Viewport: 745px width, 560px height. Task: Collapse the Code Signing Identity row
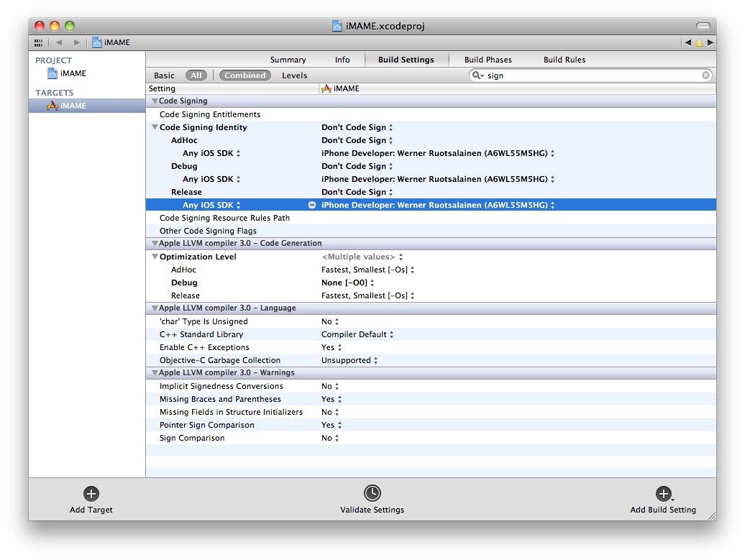pos(155,127)
